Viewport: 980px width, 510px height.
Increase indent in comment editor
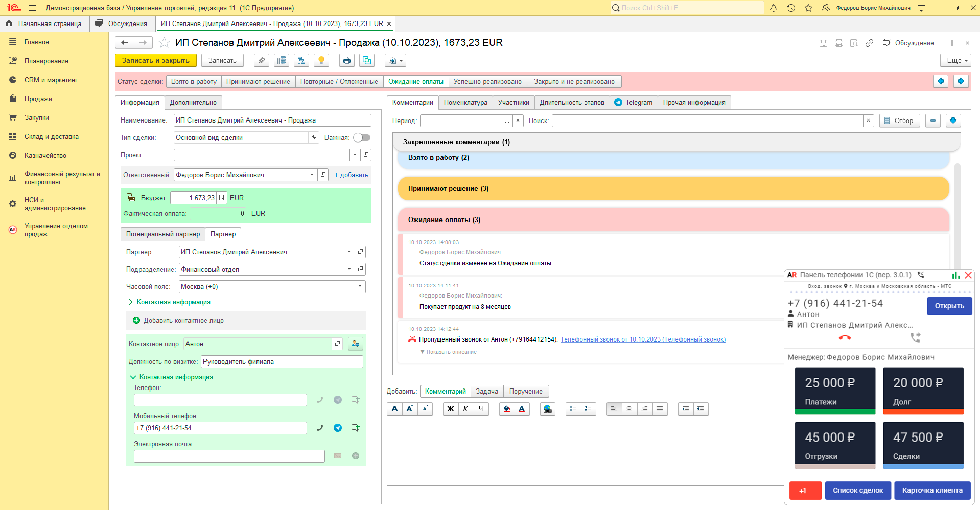click(686, 409)
